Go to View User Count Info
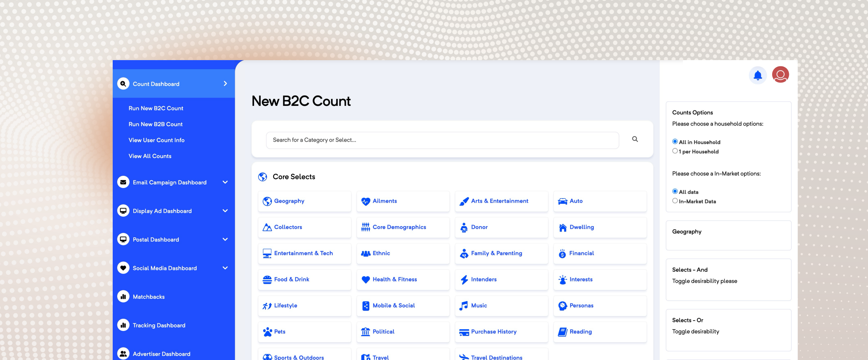 click(x=156, y=140)
